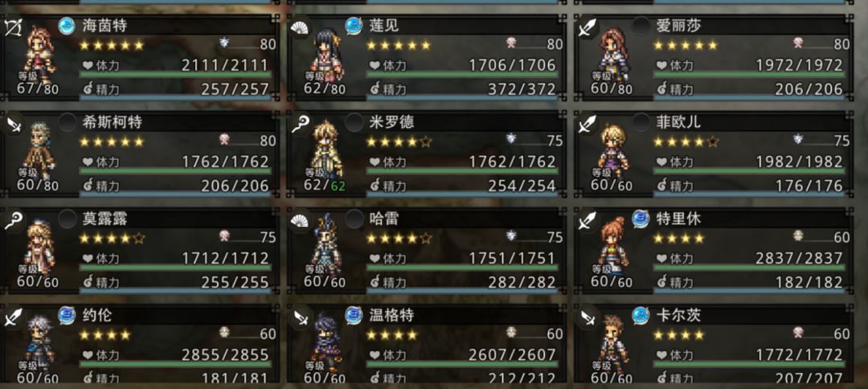The image size is (868, 389).
Task: Click the fan weapon icon beside 莲见
Action: tap(300, 27)
